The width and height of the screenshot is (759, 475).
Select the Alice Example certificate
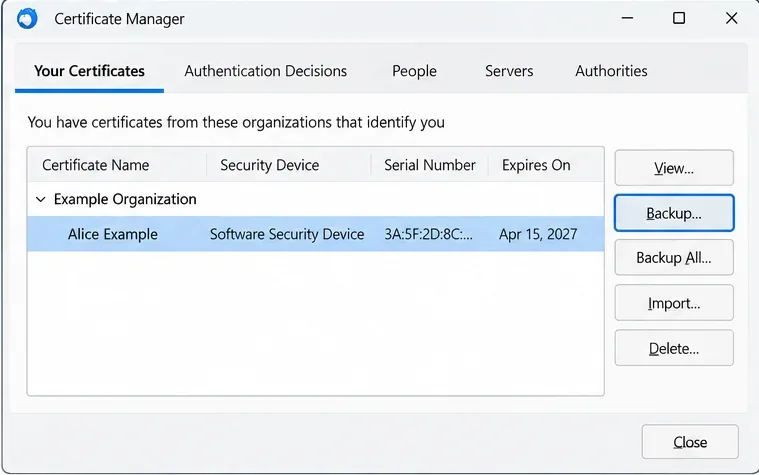pyautogui.click(x=316, y=234)
